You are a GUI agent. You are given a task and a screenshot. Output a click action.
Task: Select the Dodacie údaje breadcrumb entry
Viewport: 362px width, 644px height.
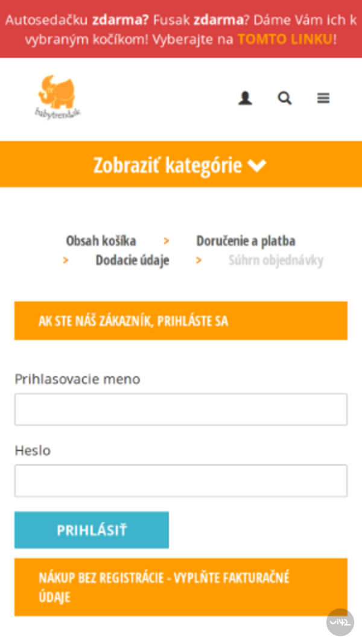tap(132, 260)
